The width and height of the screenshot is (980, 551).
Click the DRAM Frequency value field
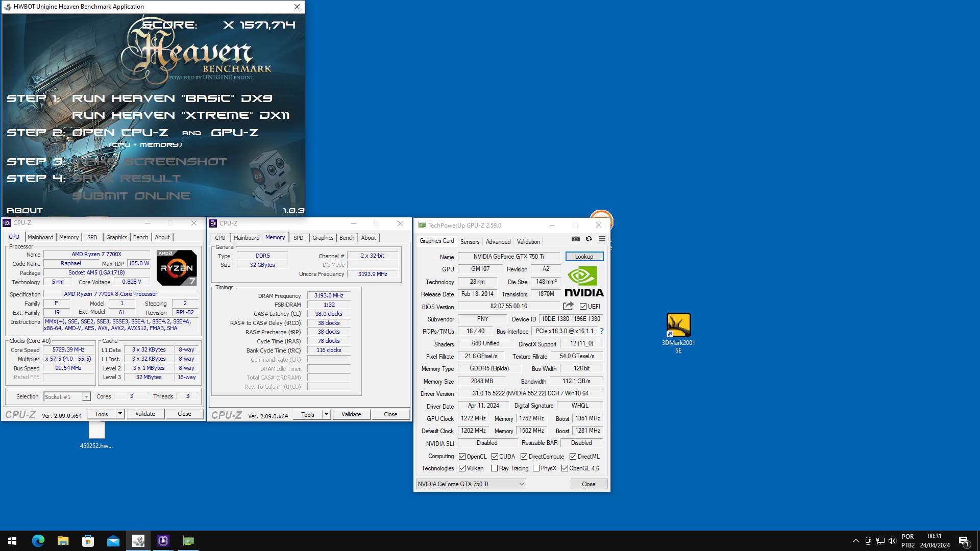point(329,296)
